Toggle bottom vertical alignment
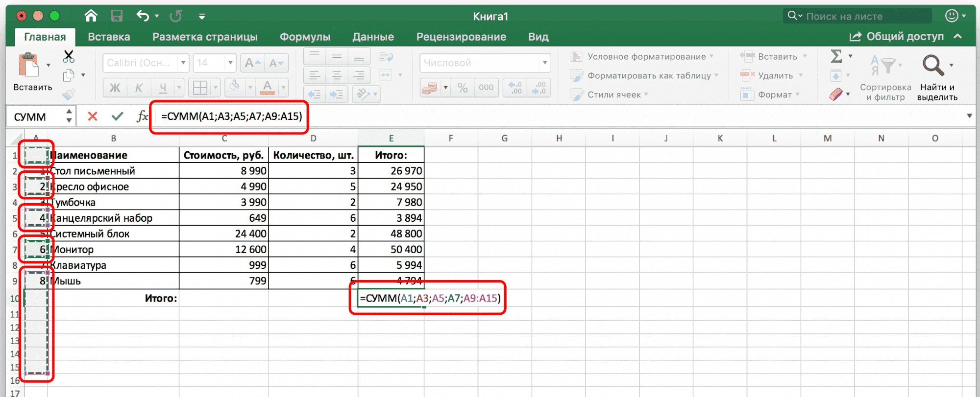The height and width of the screenshot is (397, 980). [359, 57]
